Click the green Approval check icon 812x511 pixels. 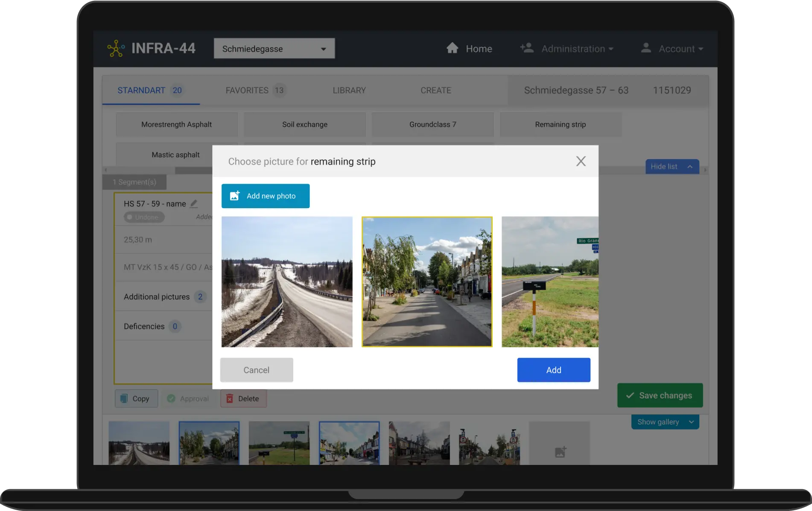coord(171,398)
